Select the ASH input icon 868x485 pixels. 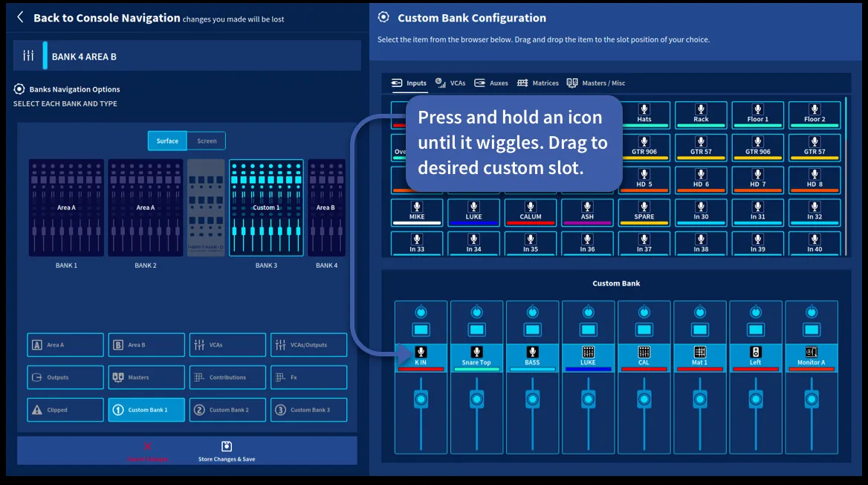coord(587,212)
